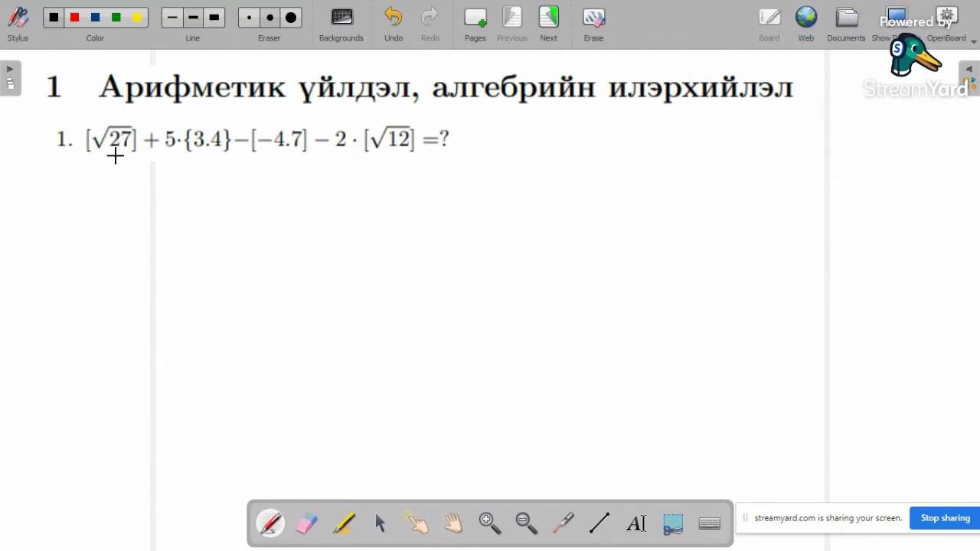Select the capture region tool
Screen dimensions: 980x551
click(x=673, y=523)
